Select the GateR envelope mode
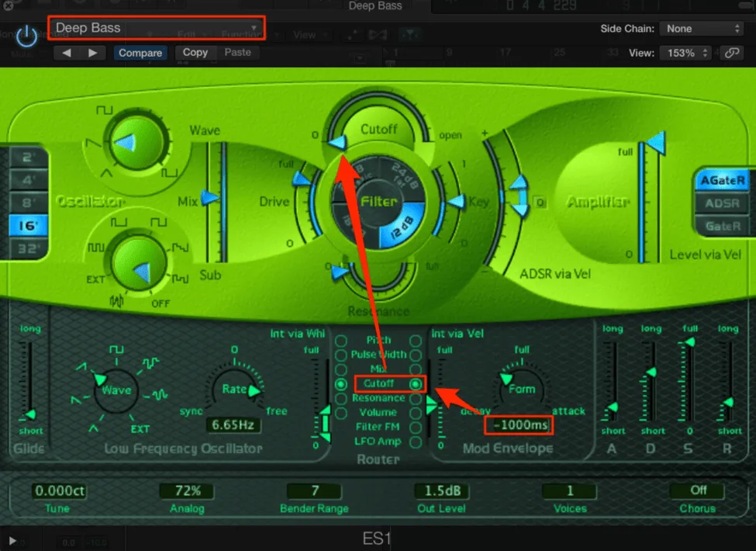 click(723, 226)
